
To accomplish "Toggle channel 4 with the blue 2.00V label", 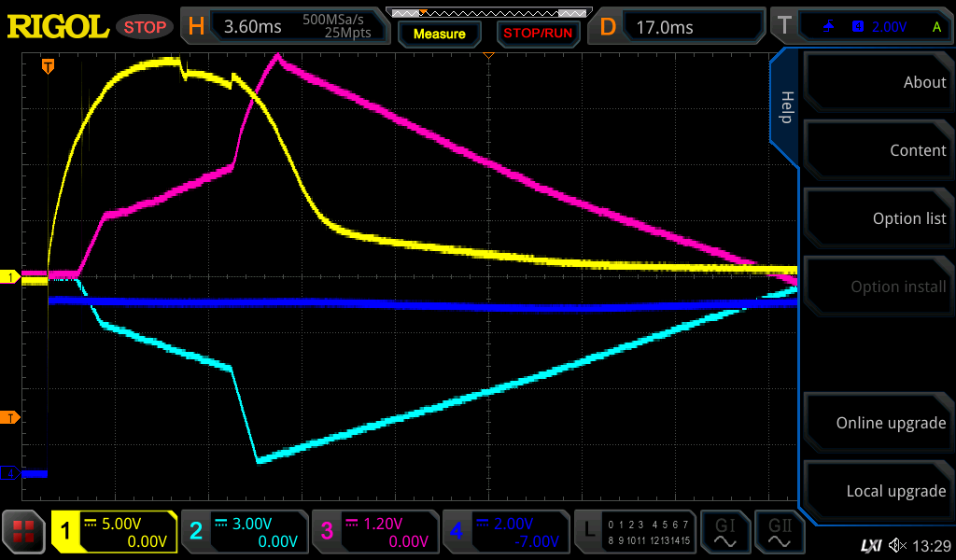I will click(x=505, y=533).
